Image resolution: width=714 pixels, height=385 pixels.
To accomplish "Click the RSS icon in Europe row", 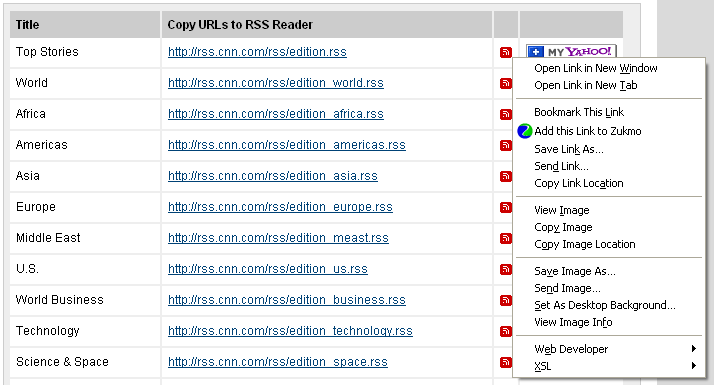I will pos(505,207).
